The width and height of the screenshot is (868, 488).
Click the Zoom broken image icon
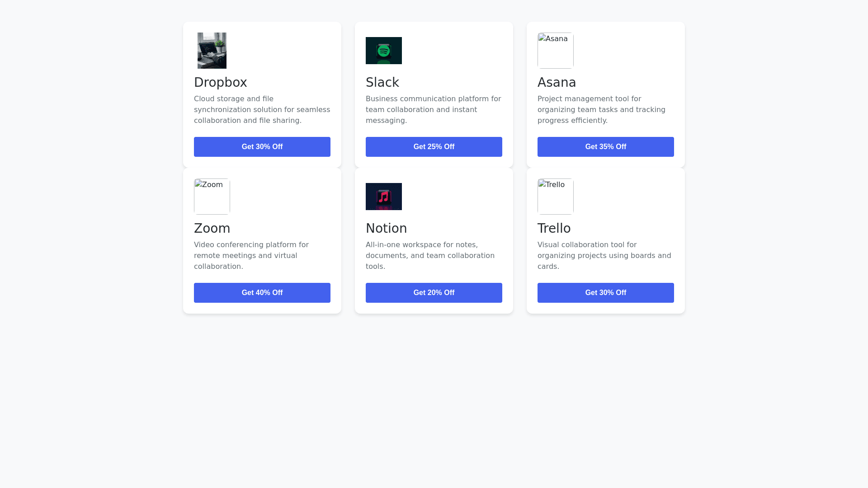[x=212, y=196]
